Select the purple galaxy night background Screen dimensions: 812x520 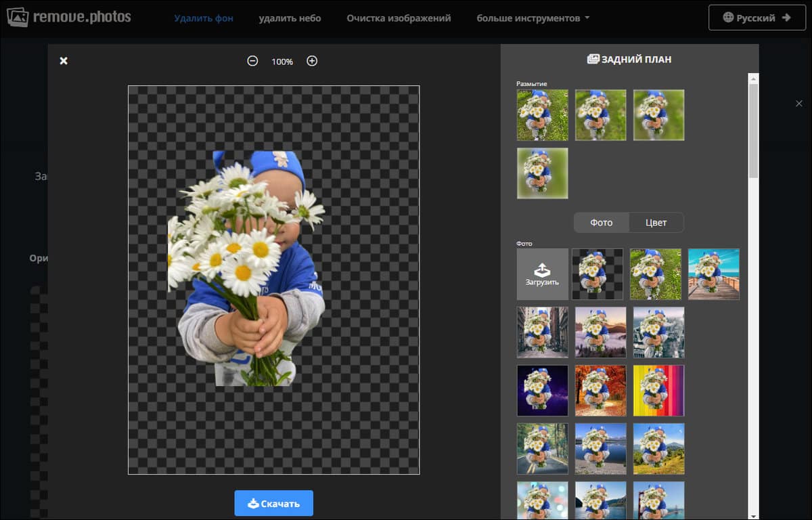tap(542, 391)
